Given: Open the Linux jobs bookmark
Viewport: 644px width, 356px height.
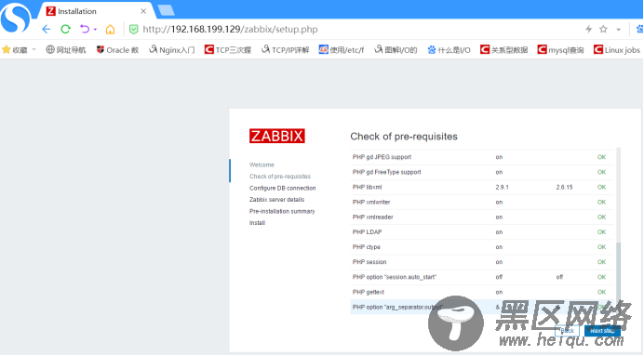Looking at the screenshot, I should tap(617, 50).
